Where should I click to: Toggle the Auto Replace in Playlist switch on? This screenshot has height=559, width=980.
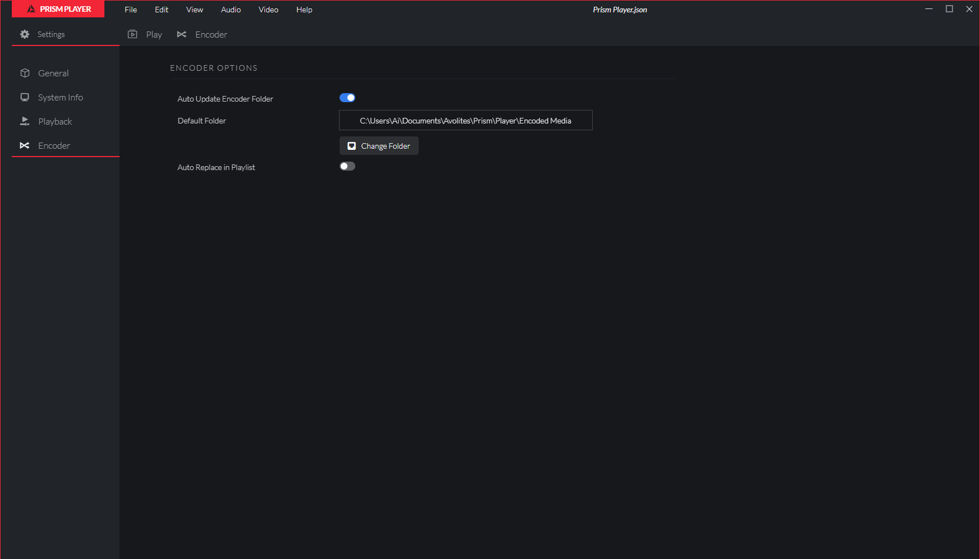click(347, 166)
